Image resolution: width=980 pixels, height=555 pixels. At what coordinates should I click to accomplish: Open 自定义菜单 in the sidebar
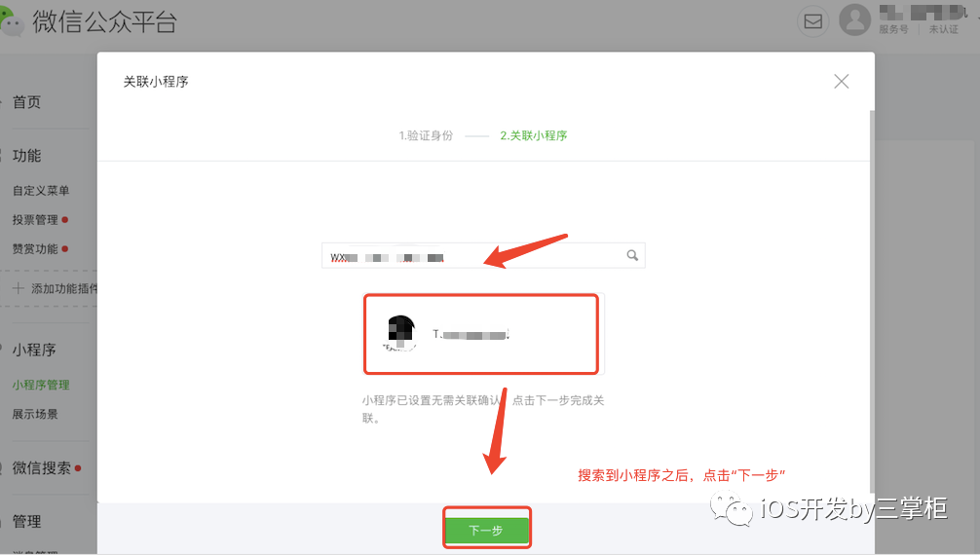click(41, 191)
